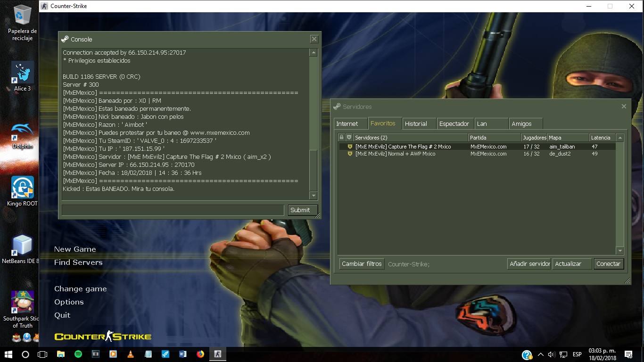
Task: Click the Actualizar button
Action: point(572,264)
